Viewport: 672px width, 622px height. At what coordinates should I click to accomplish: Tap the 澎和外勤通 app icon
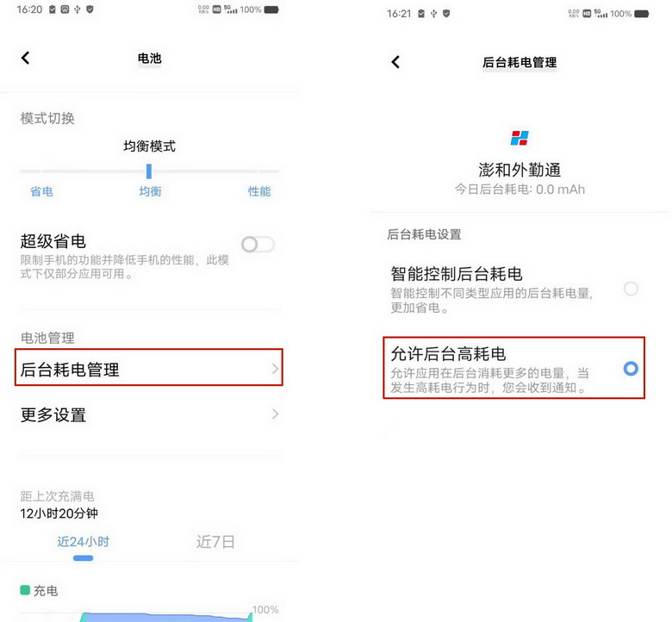pos(520,138)
